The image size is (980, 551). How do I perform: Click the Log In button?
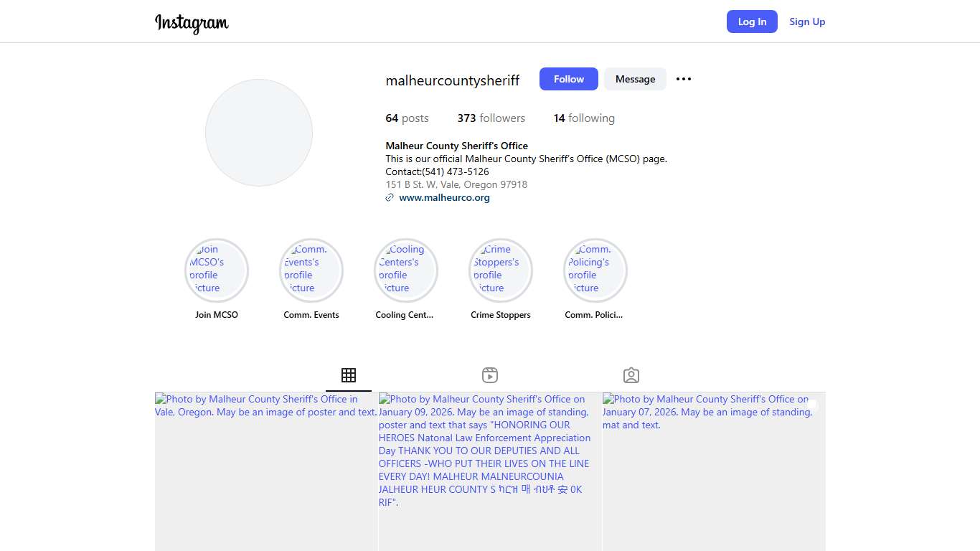(x=752, y=22)
